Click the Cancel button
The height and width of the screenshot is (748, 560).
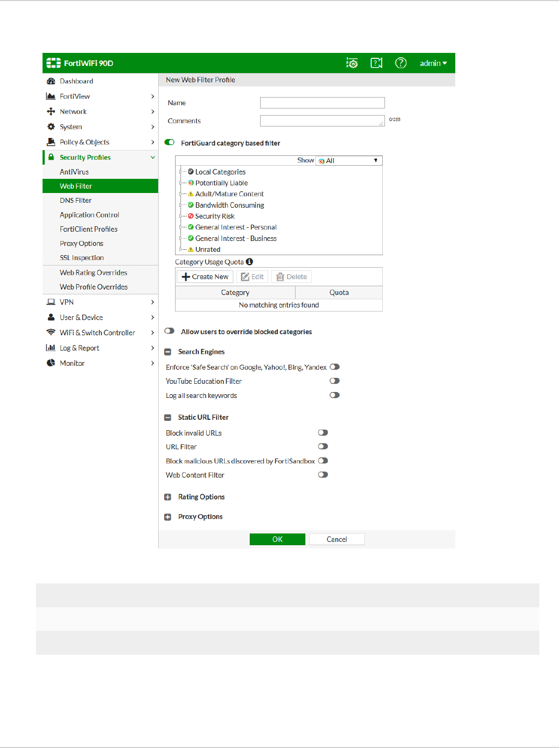pyautogui.click(x=337, y=539)
